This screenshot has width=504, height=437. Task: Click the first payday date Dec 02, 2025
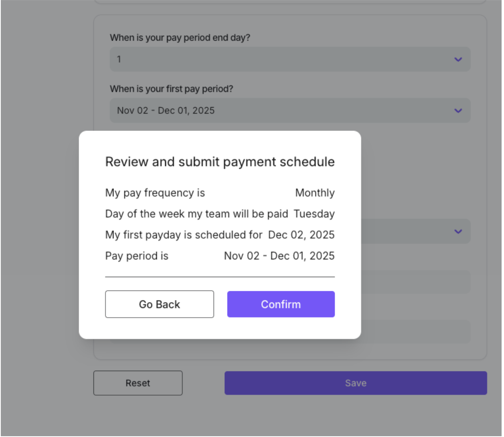coord(301,235)
